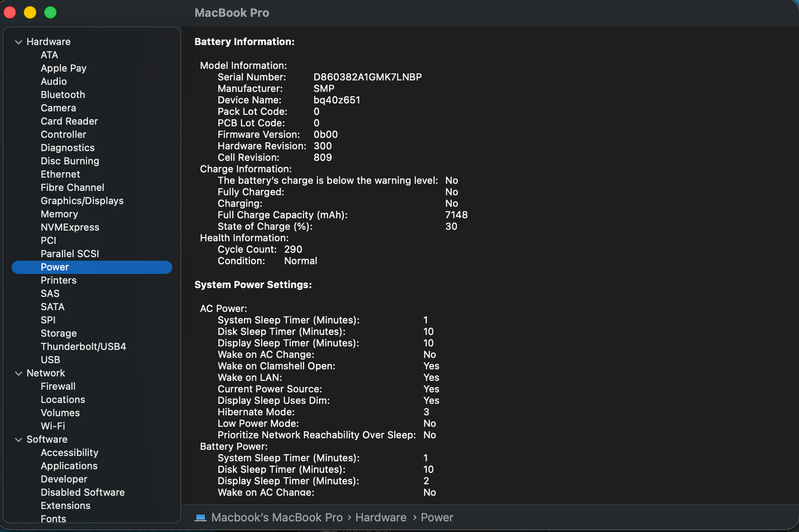Show Wi-Fi information
799x532 pixels.
53,426
